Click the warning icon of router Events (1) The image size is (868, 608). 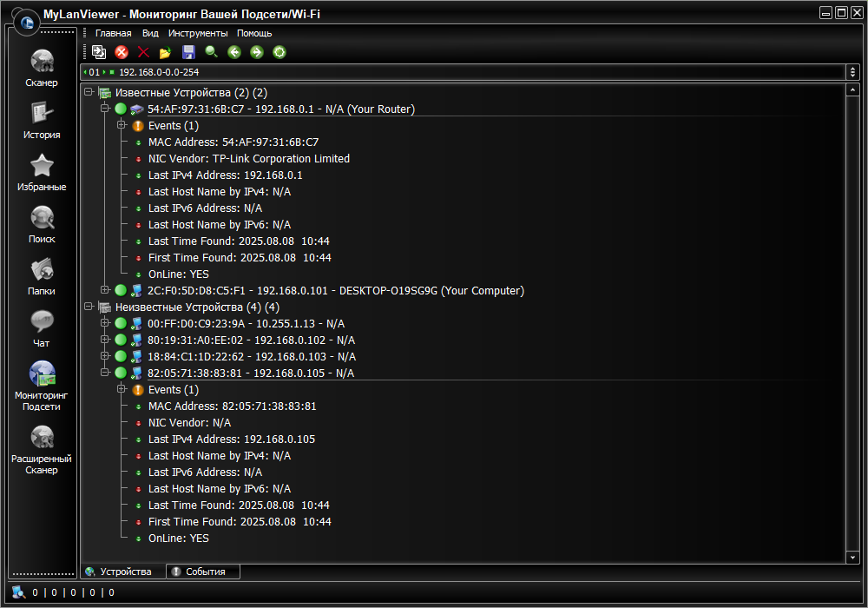pos(138,126)
